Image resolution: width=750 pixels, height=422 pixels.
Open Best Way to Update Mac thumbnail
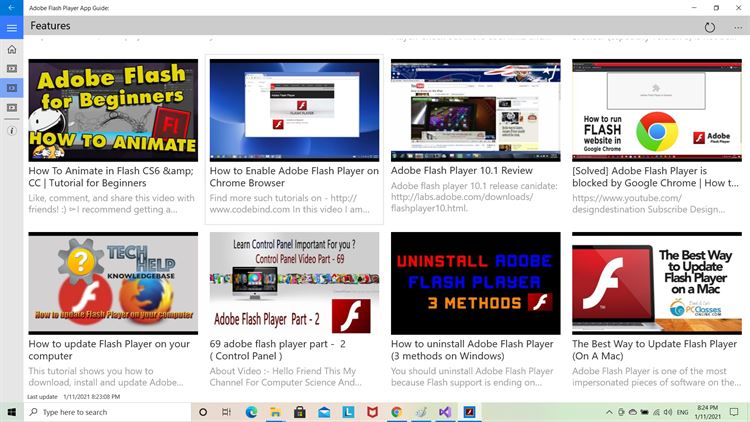(657, 283)
